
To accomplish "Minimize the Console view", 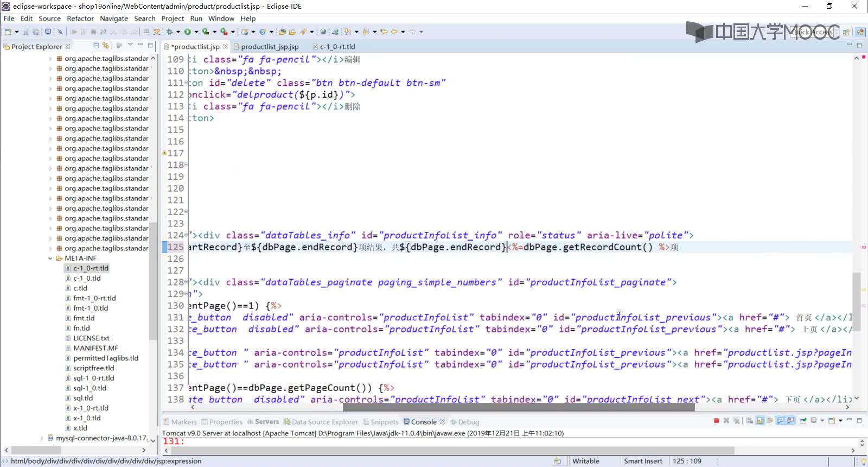I will (x=850, y=420).
